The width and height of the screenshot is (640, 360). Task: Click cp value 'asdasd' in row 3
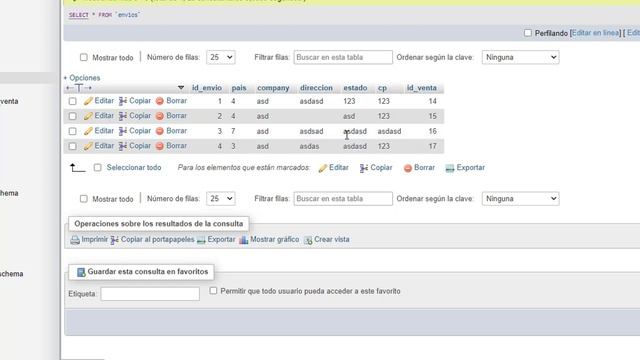[x=389, y=131]
